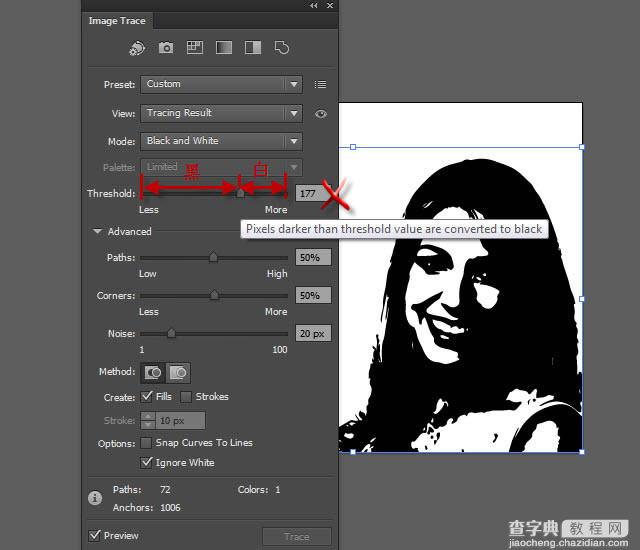
Task: Click the Noise slider handle
Action: pyautogui.click(x=171, y=333)
